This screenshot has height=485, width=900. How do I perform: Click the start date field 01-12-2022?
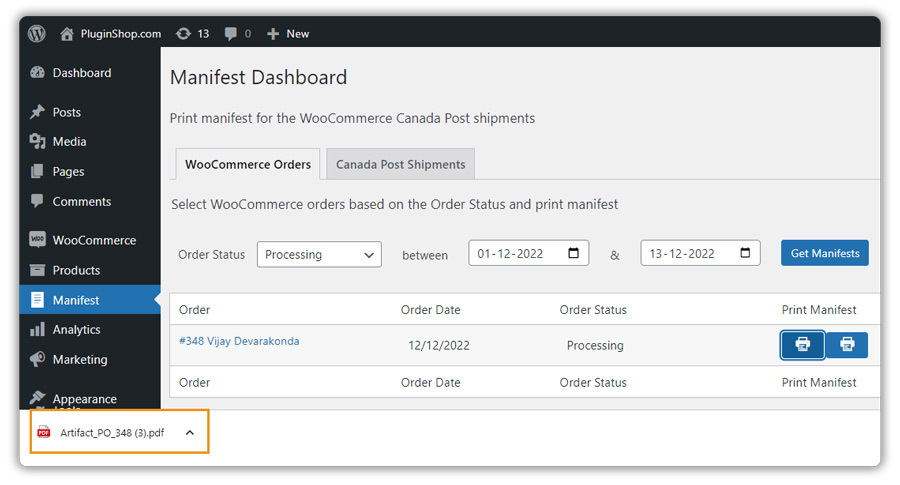pyautogui.click(x=529, y=253)
